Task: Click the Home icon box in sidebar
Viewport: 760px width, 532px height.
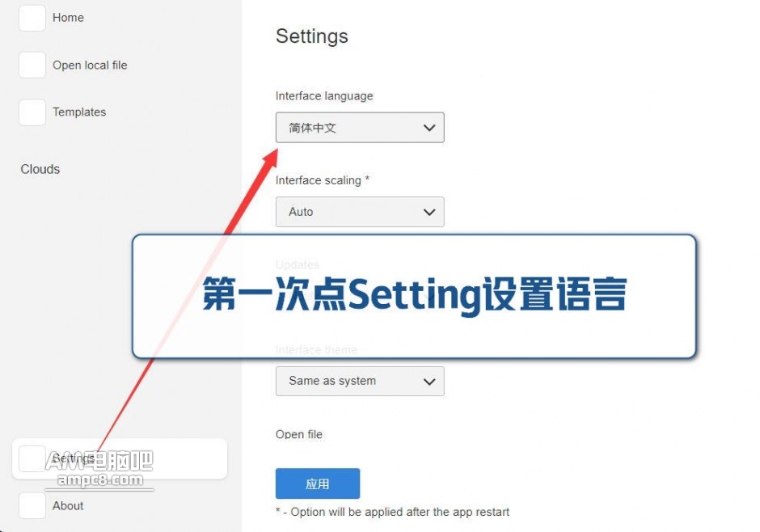Action: (x=32, y=18)
